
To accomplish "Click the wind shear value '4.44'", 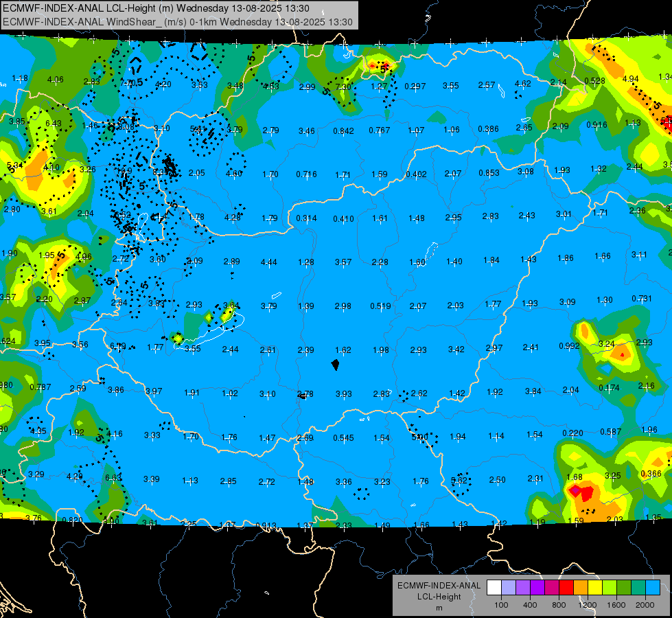I will point(268,262).
